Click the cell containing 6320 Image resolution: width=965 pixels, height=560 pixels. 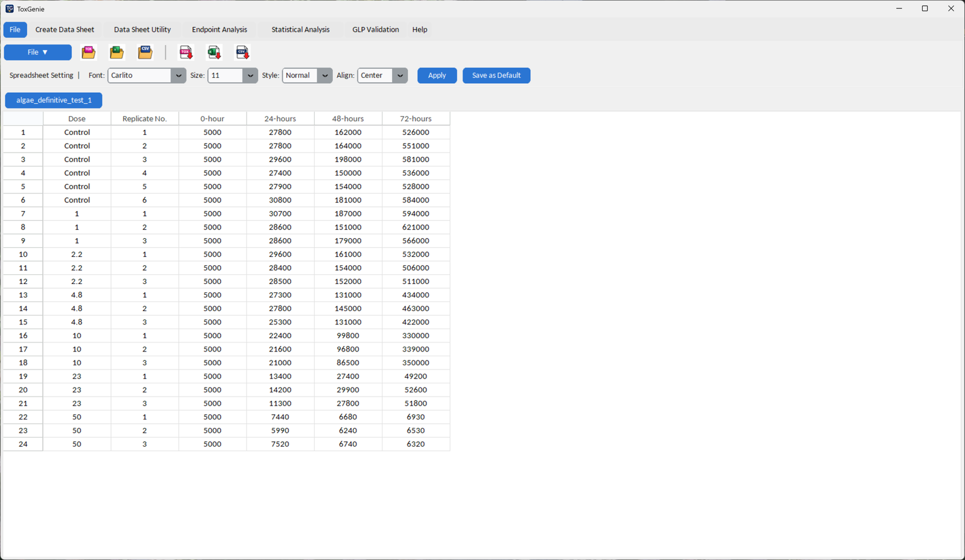[416, 444]
